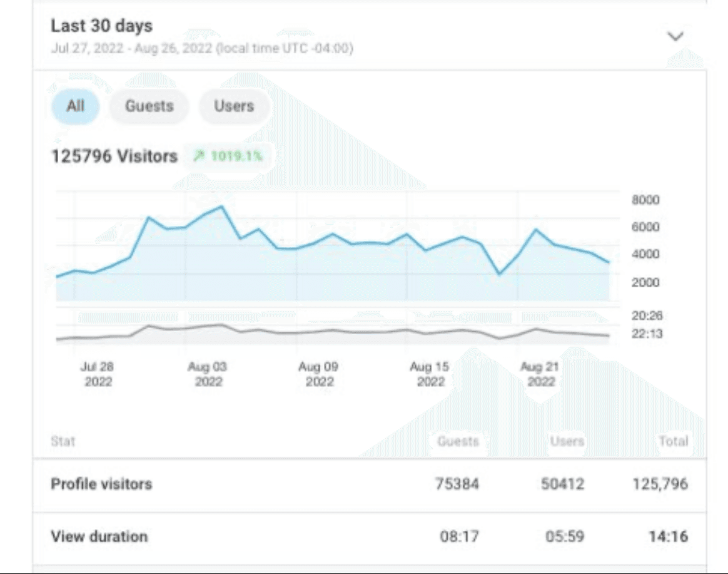728x574 pixels.
Task: Click the Aug 21 2022 axis label
Action: tap(540, 374)
